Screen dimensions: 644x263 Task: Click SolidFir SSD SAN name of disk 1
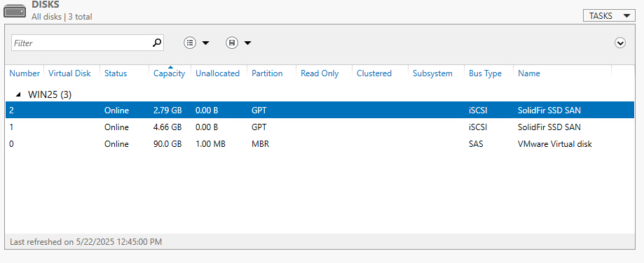[x=549, y=127]
